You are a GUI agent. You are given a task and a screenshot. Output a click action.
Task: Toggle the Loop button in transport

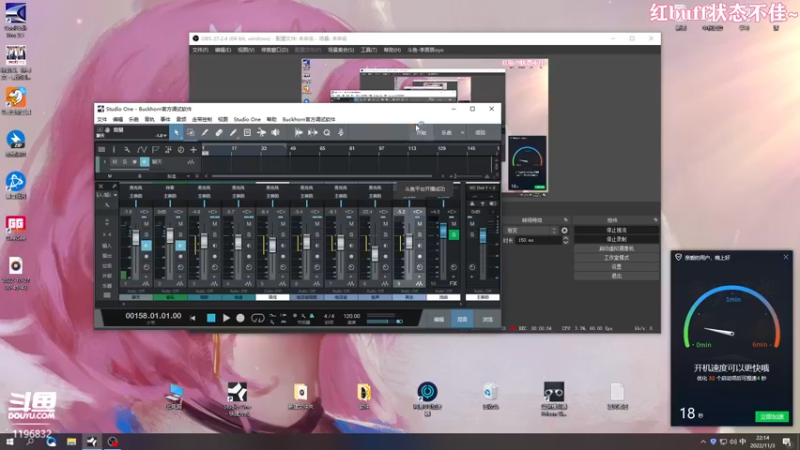258,318
